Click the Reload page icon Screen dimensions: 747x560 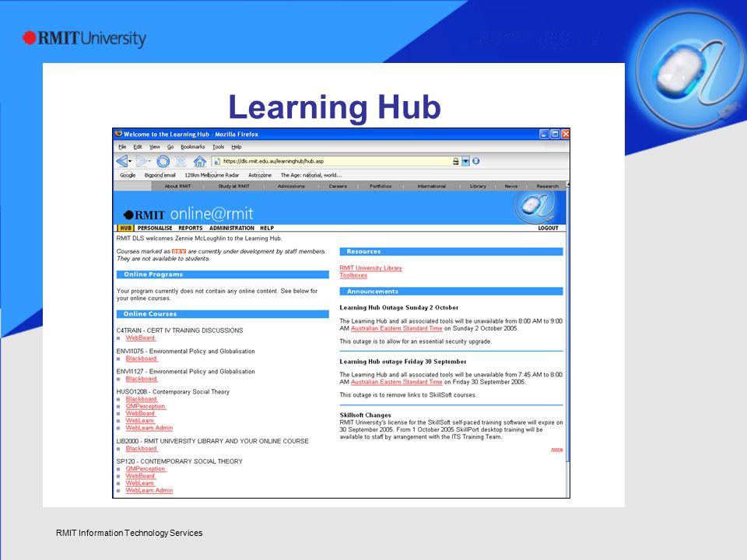(x=163, y=161)
